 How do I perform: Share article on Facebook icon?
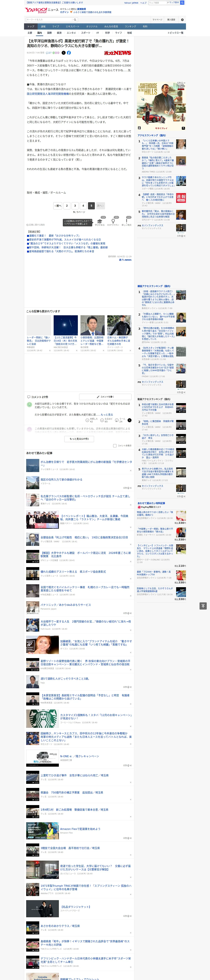[69, 53]
